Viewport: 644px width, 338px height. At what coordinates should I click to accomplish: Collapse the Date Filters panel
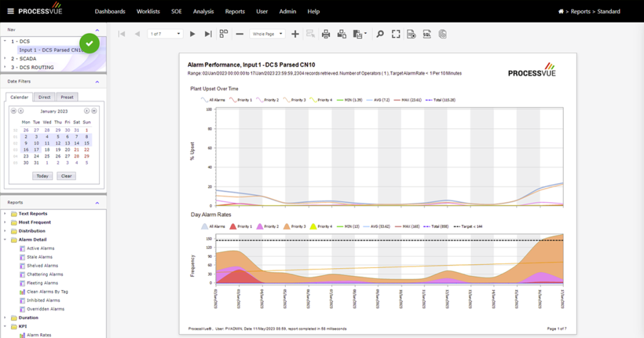point(97,82)
